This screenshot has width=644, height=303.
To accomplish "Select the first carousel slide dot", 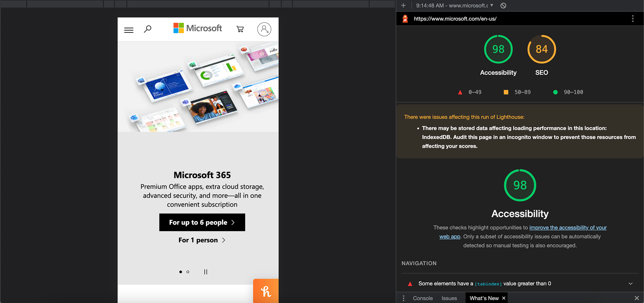I will coord(180,272).
